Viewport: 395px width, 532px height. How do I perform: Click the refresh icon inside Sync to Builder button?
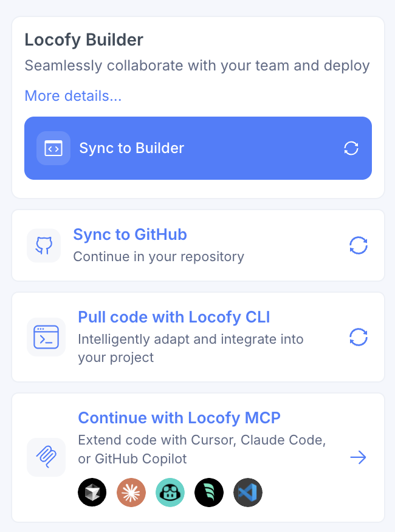pyautogui.click(x=351, y=148)
